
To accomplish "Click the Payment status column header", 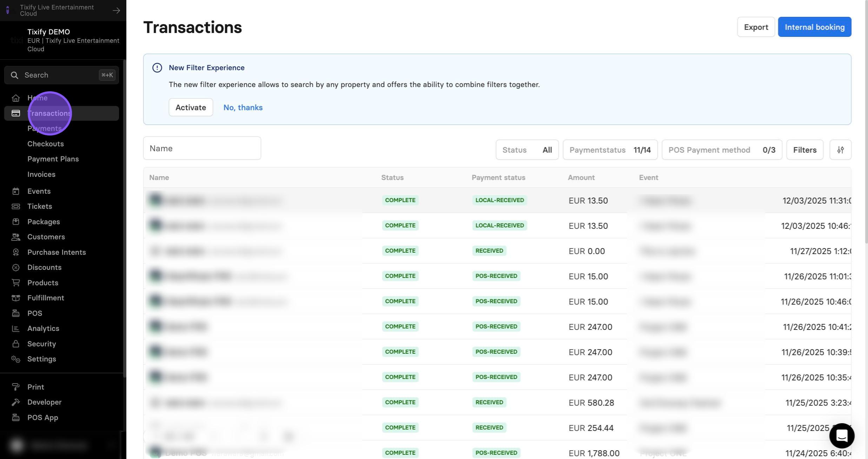I will pos(498,178).
